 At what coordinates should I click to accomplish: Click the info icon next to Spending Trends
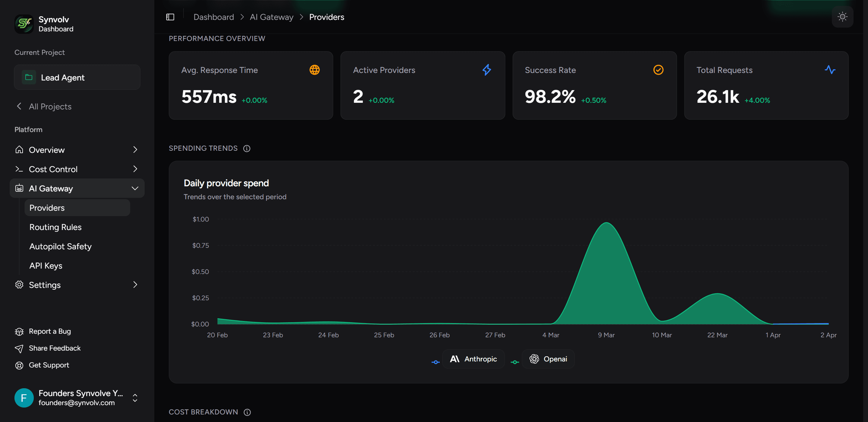[247, 148]
